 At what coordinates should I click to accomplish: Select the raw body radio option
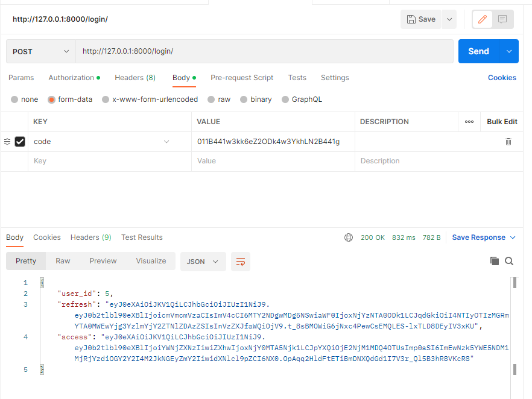211,99
